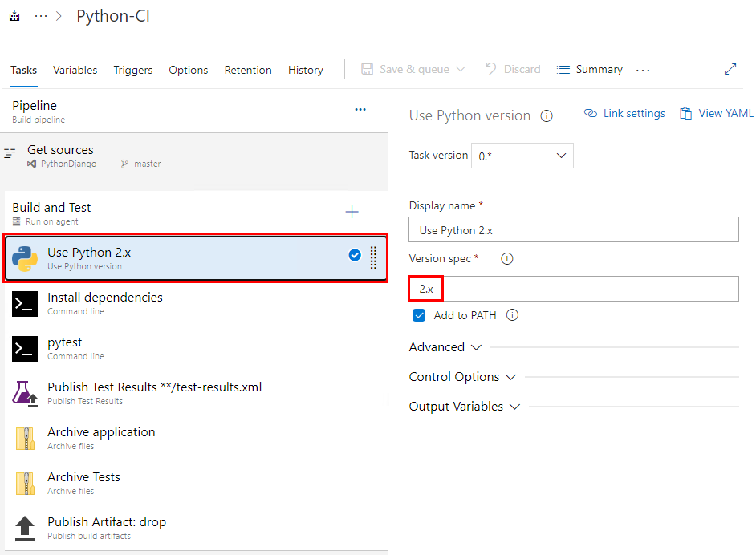Viewport: 756px width, 555px height.
Task: Open the Triggers tab
Action: (133, 71)
